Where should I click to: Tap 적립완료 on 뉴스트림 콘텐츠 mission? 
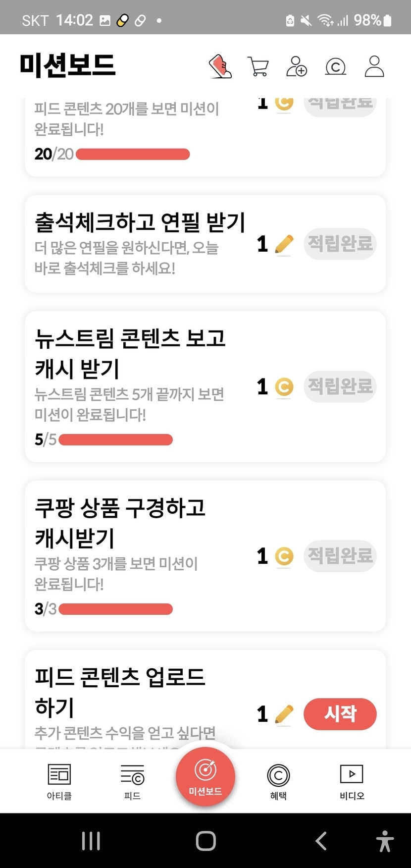pos(340,386)
